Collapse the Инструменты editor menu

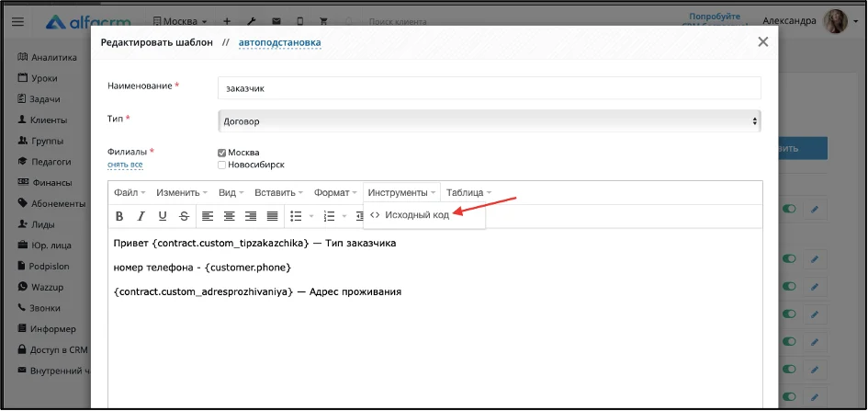[x=402, y=193]
